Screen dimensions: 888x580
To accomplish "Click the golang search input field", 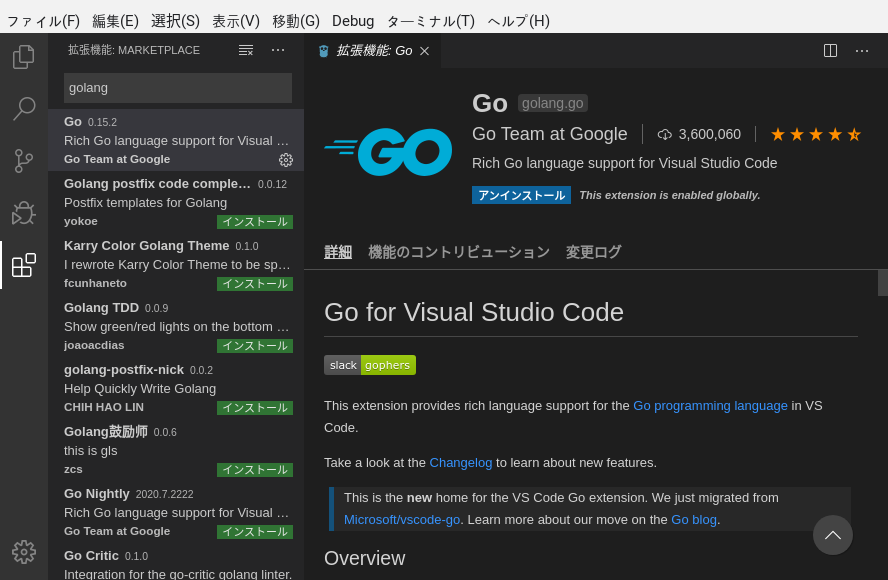I will click(x=178, y=88).
